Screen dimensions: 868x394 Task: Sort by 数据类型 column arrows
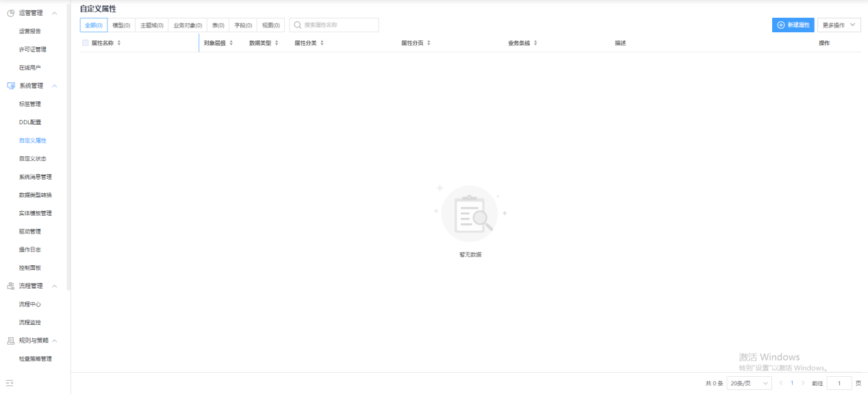point(277,43)
